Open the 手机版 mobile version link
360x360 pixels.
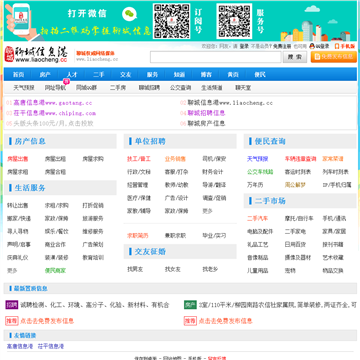coord(345,46)
